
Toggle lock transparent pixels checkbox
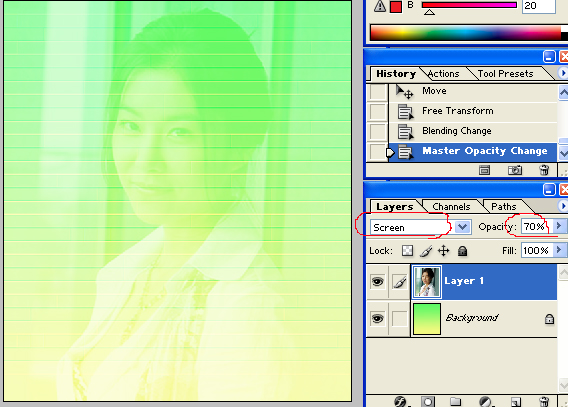408,251
